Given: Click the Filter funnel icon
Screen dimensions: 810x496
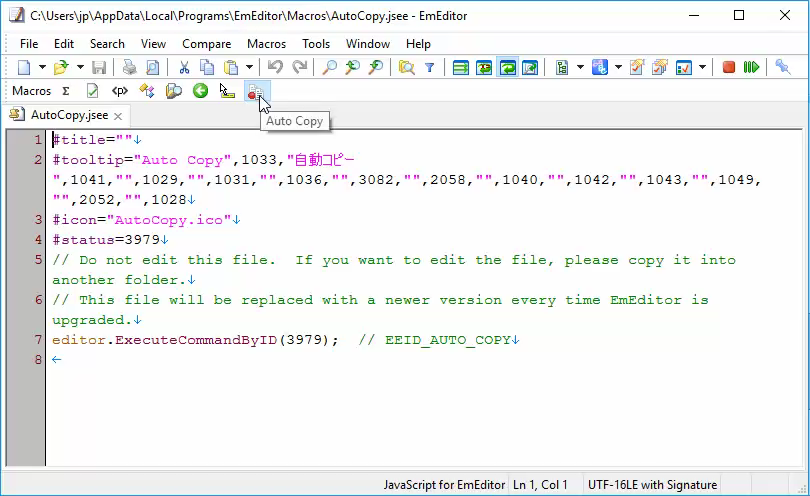Looking at the screenshot, I should point(429,67).
